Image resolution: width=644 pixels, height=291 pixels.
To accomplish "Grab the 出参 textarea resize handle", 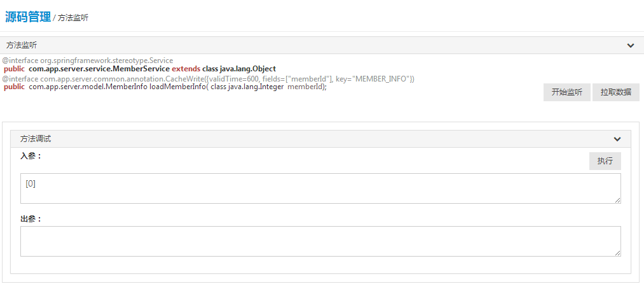I will click(x=618, y=253).
